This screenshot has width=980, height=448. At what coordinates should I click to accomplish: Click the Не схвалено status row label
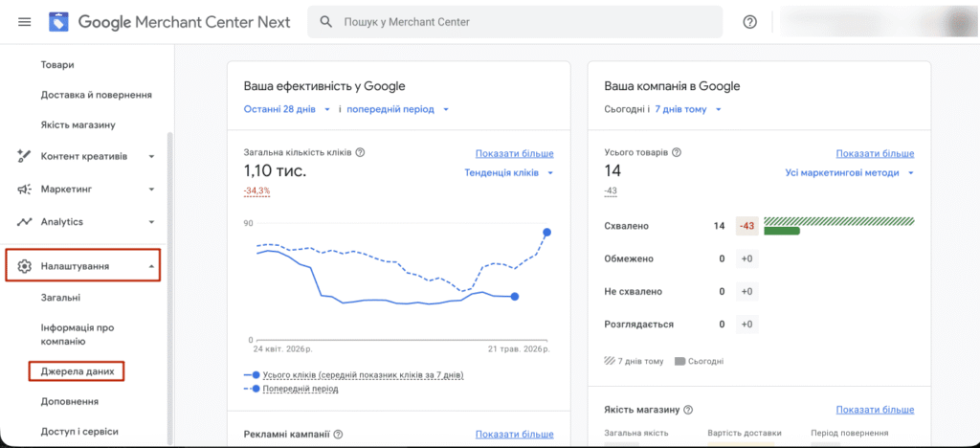634,291
